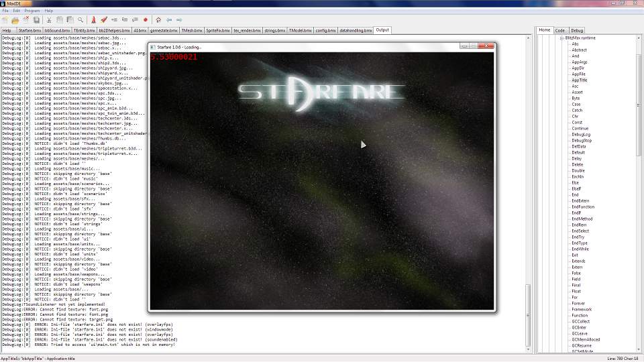644x362 pixels.
Task: Open the Debug tab in side panel
Action: pyautogui.click(x=577, y=30)
